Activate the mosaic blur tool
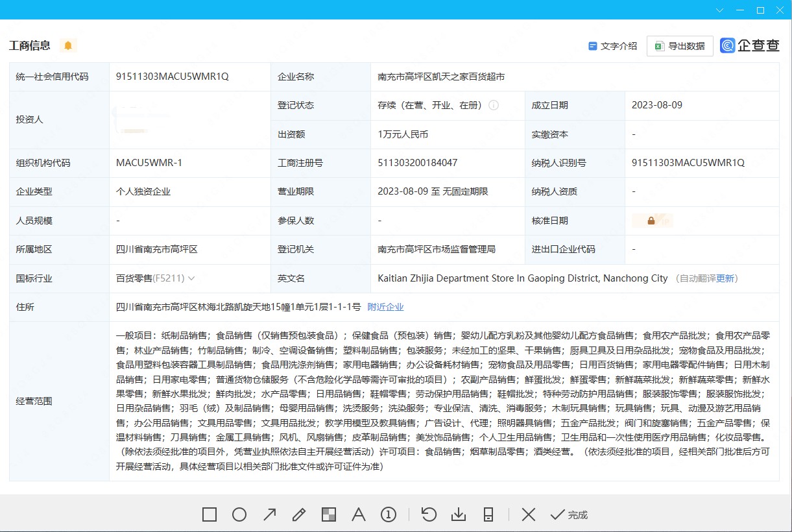792x532 pixels. tap(329, 514)
